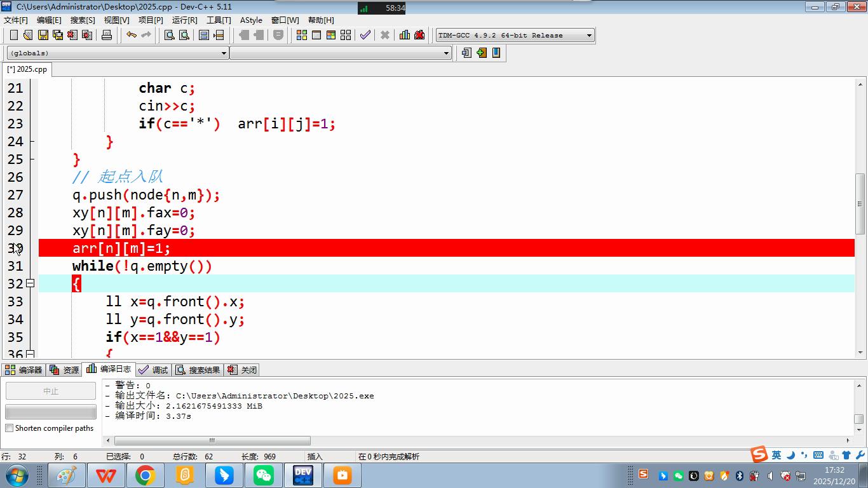This screenshot has width=868, height=488.
Task: Open the 运行[R] menu
Action: click(184, 20)
